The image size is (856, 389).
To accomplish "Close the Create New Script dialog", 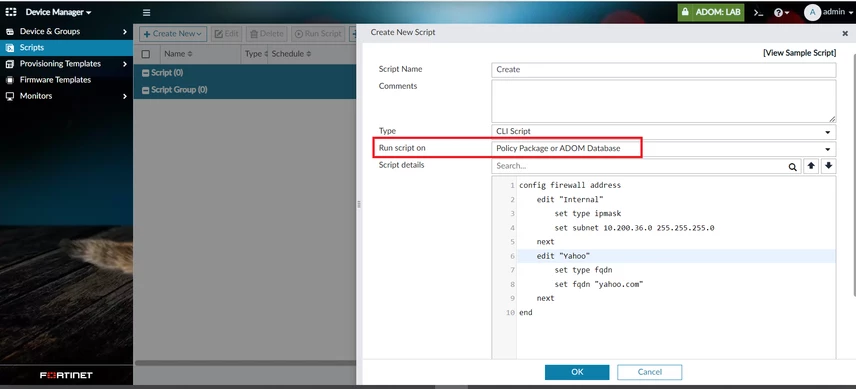I will point(845,33).
